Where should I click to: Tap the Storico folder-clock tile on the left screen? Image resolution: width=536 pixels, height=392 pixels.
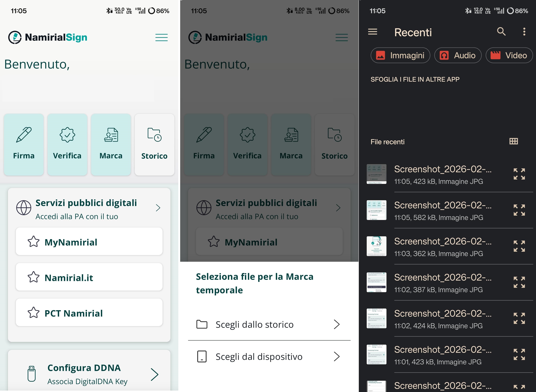tap(154, 145)
